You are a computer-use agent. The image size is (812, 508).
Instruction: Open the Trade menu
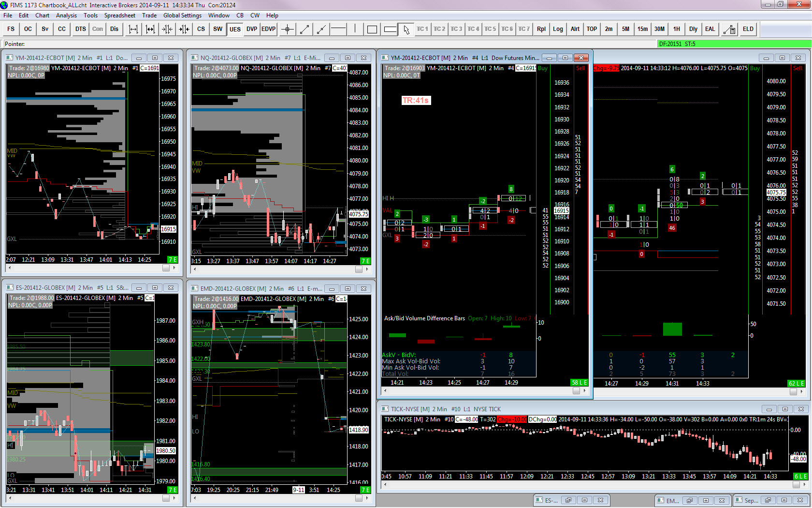pos(149,15)
